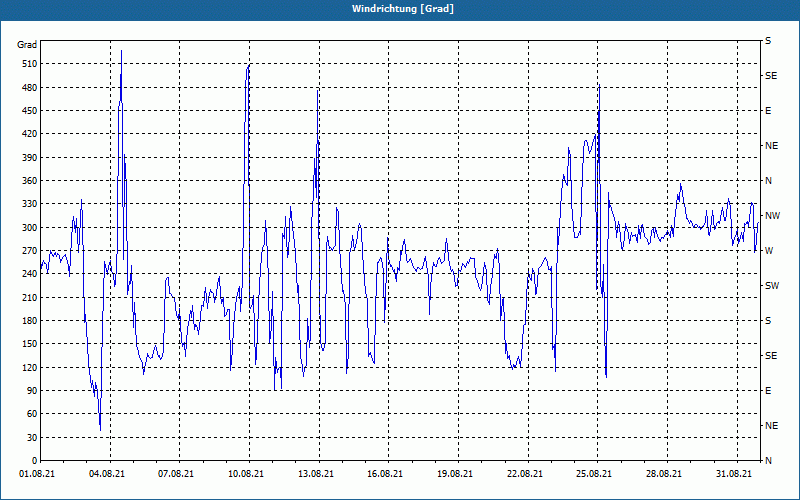Select the "120" degree tick label
The width and height of the screenshot is (800, 500).
(x=30, y=367)
